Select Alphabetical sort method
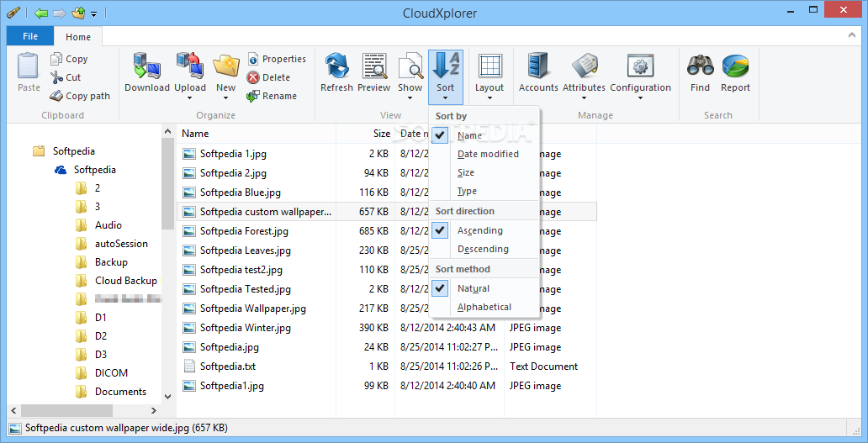Screen dimensions: 868x443 tap(484, 307)
